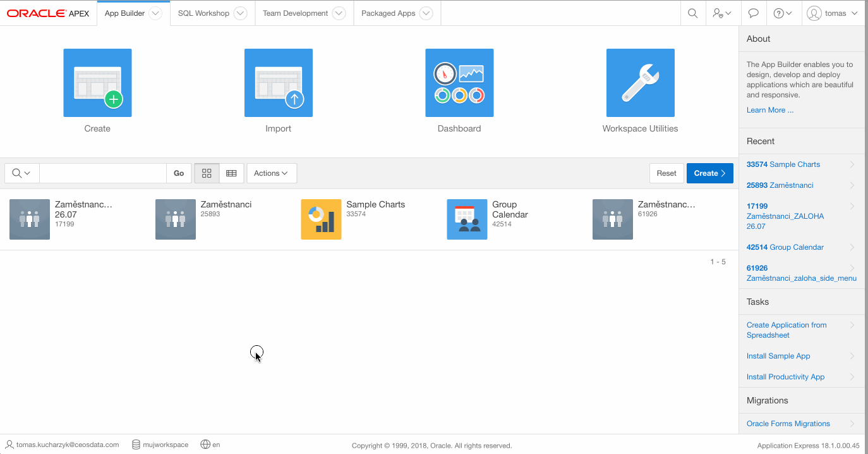Expand the Help menu dropdown
This screenshot has height=454, width=868.
[783, 13]
